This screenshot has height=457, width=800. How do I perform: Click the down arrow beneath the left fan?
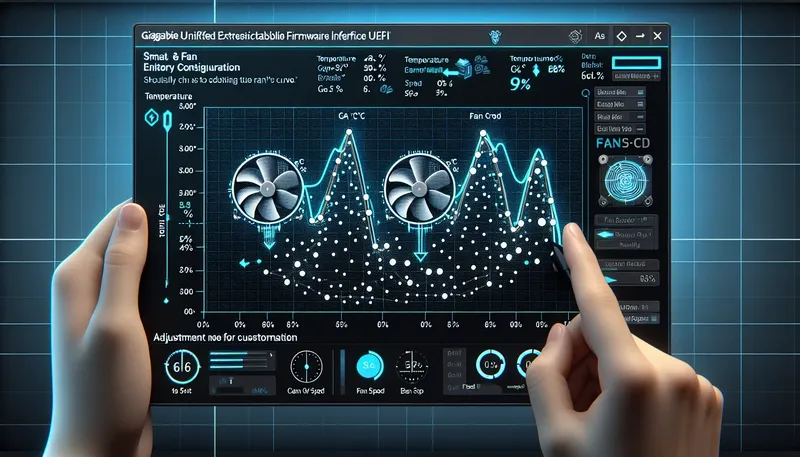tap(269, 239)
